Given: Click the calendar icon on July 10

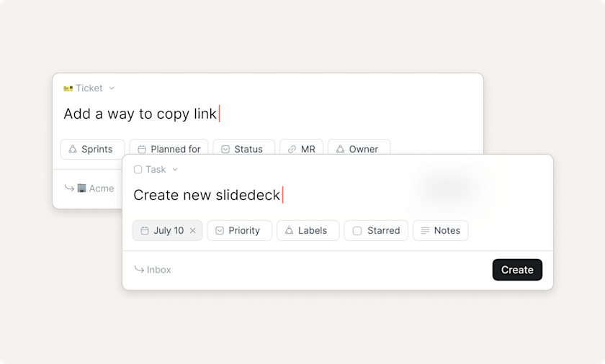Looking at the screenshot, I should point(145,231).
